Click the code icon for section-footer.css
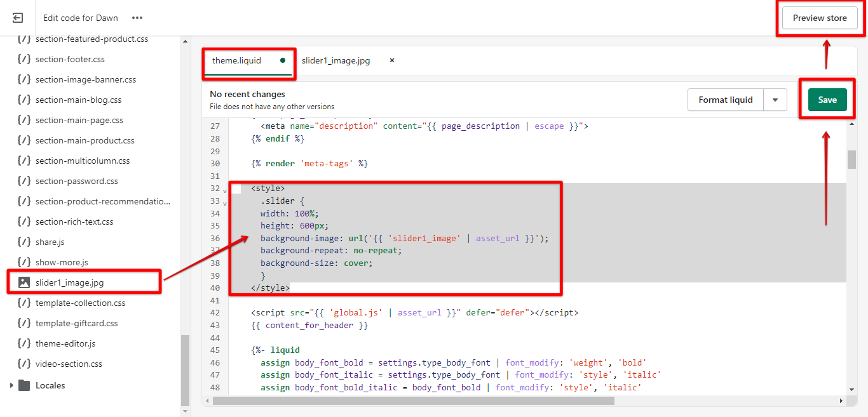The height and width of the screenshot is (417, 868). pos(24,59)
